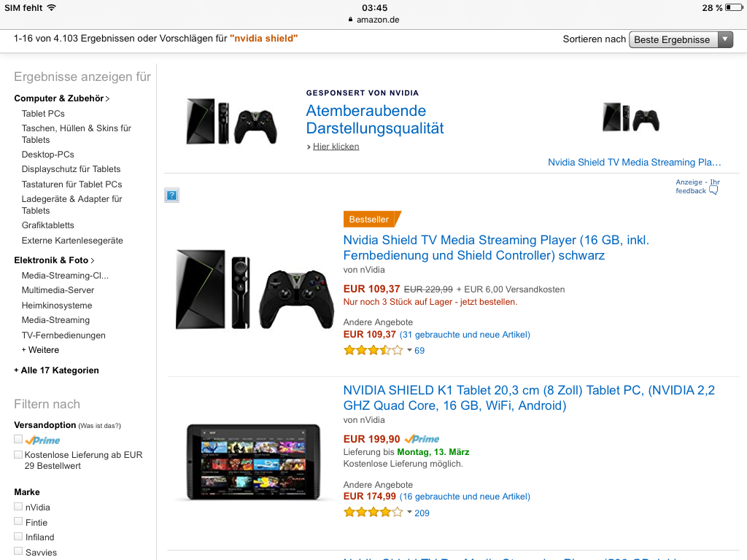Enable the Prime shipping filter checkbox
The image size is (747, 560).
coord(18,439)
